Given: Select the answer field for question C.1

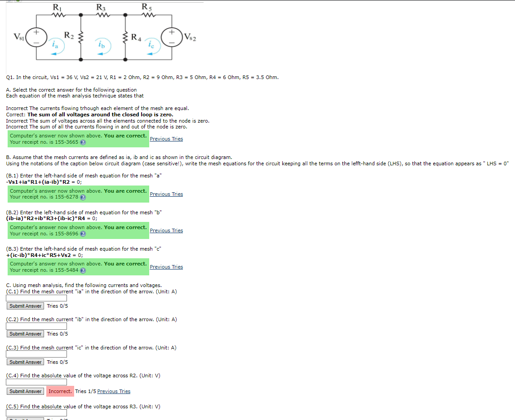Looking at the screenshot, I should tap(36, 298).
